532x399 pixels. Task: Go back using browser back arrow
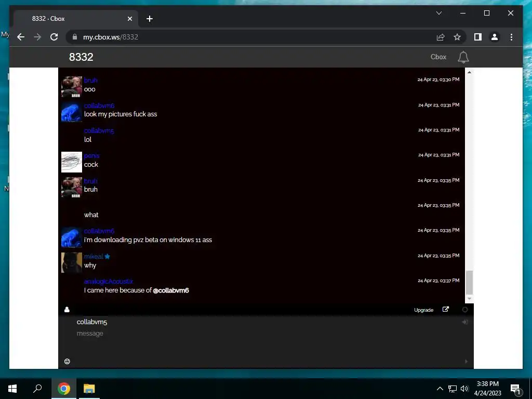coord(21,37)
